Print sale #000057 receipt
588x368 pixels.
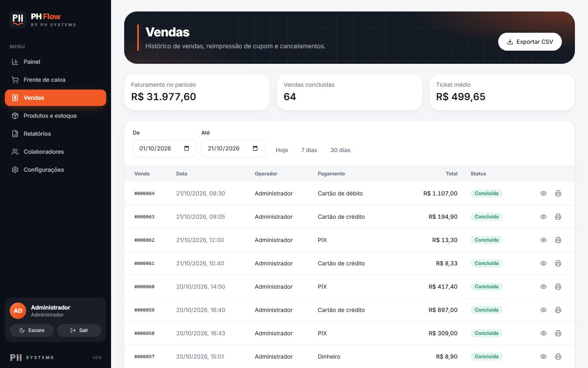tap(558, 357)
